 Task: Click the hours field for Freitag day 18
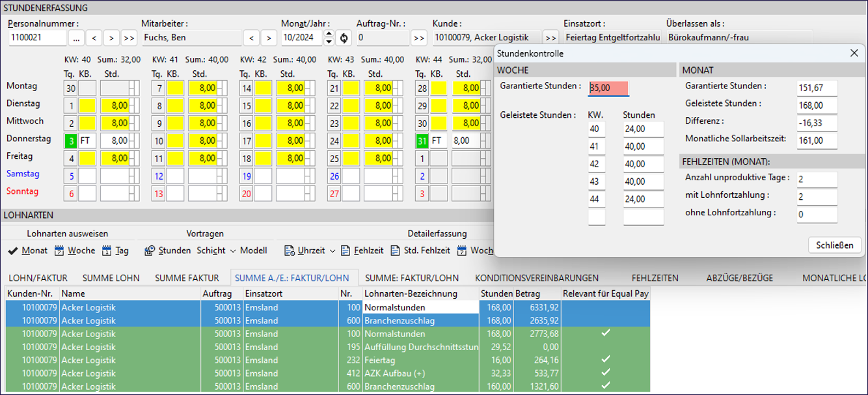[x=292, y=157]
